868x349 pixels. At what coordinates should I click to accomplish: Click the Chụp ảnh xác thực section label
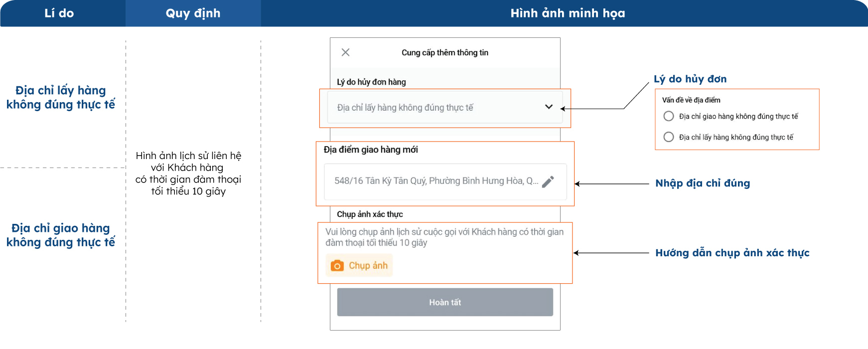tap(370, 214)
